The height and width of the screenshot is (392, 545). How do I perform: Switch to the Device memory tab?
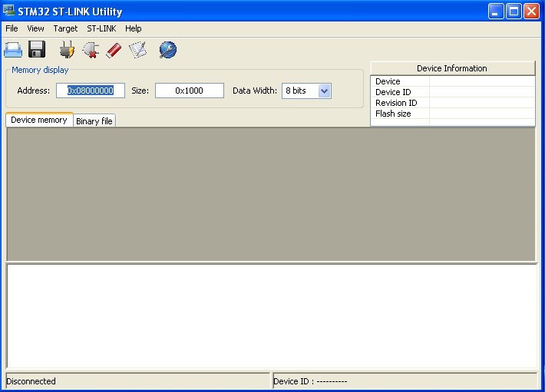(39, 120)
